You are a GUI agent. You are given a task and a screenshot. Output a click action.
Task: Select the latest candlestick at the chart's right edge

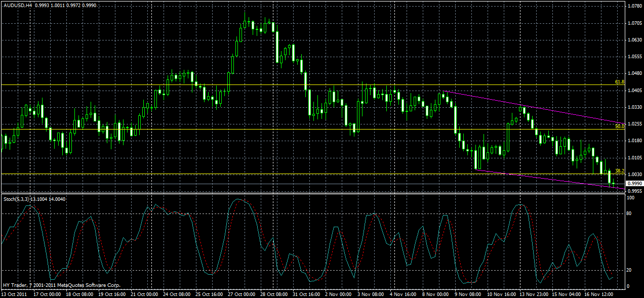tap(614, 182)
